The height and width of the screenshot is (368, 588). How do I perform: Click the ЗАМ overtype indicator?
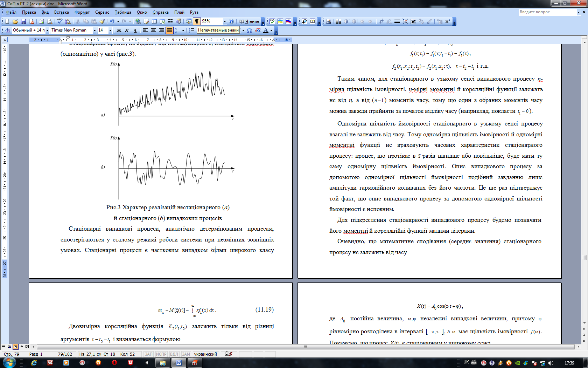pos(186,354)
